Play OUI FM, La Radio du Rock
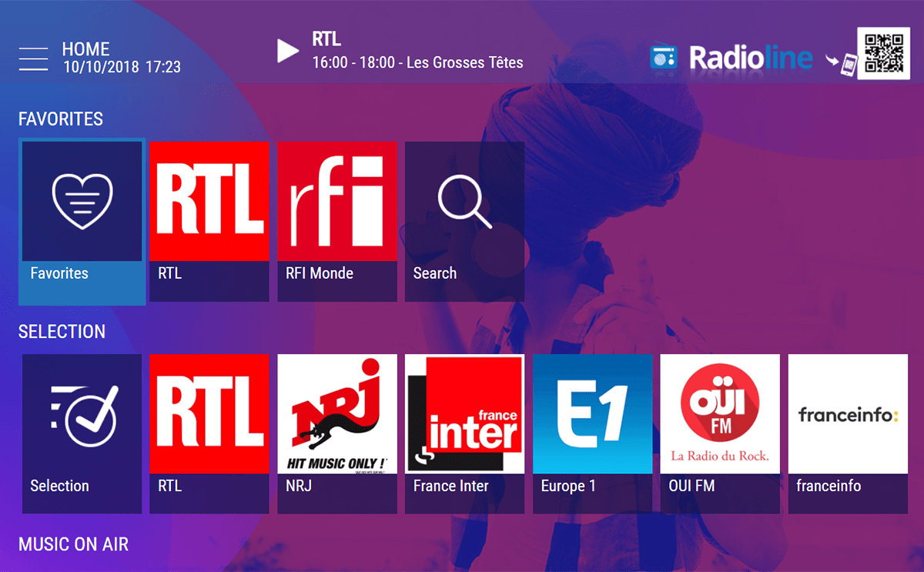 (x=719, y=413)
